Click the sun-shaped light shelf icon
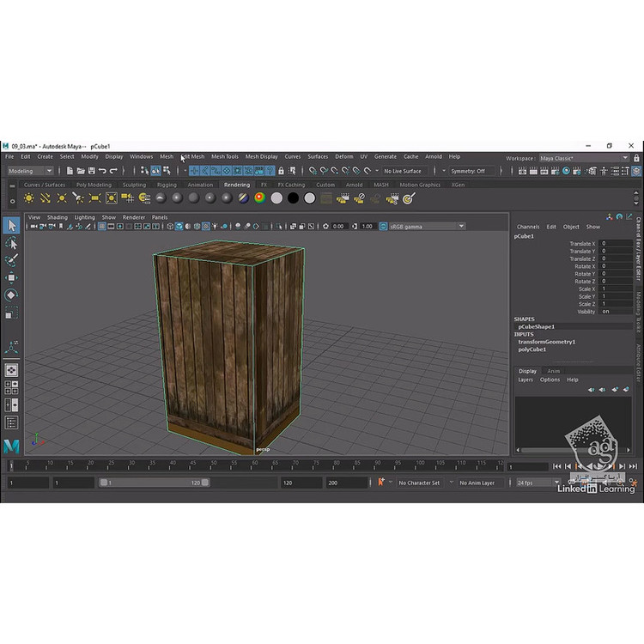Viewport: 644px width, 644px height. click(28, 198)
